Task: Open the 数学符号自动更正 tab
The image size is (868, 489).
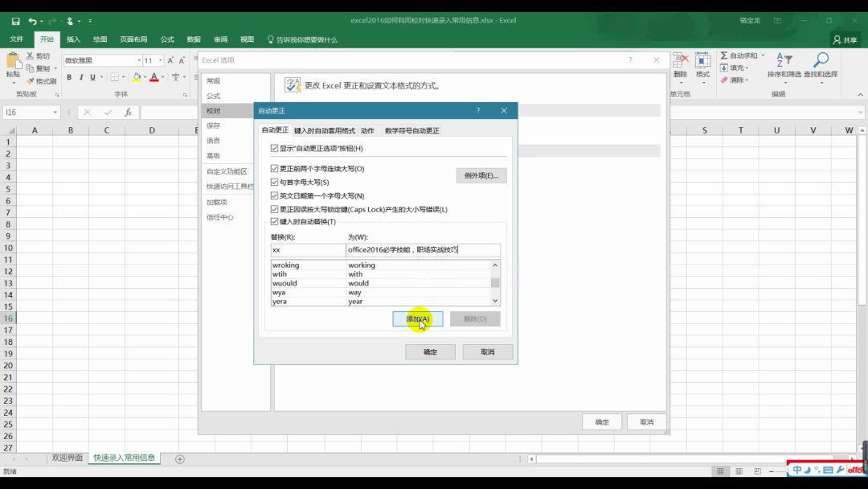Action: pyautogui.click(x=411, y=130)
